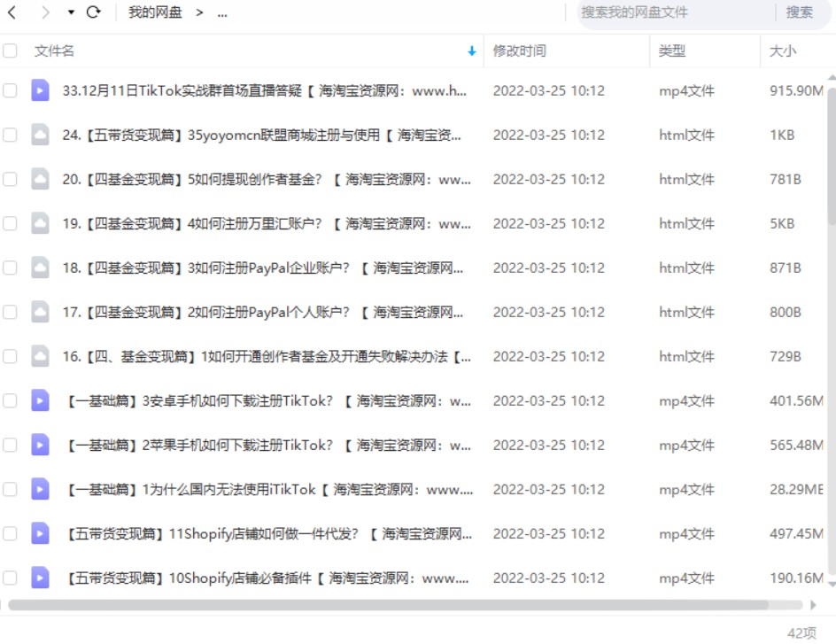
Task: Sort by 类型 column header
Action: (x=672, y=51)
